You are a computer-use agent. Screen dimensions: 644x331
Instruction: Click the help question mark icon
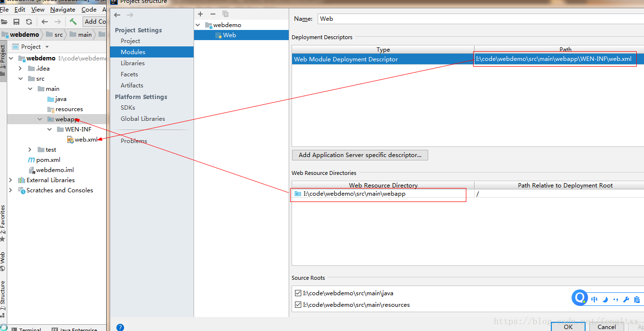pos(120,327)
